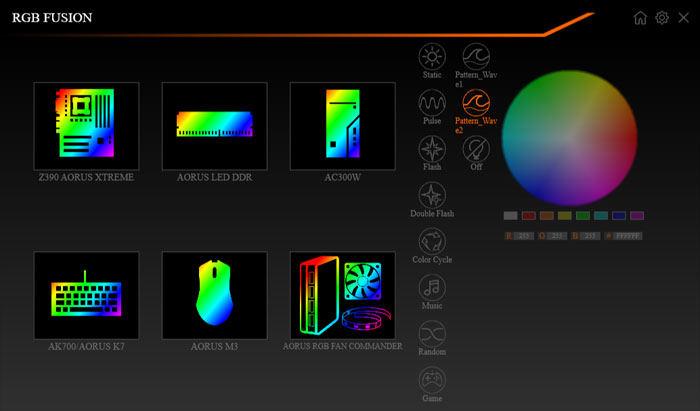The width and height of the screenshot is (700, 411).
Task: Select the Game lighting mode icon
Action: pos(432,380)
